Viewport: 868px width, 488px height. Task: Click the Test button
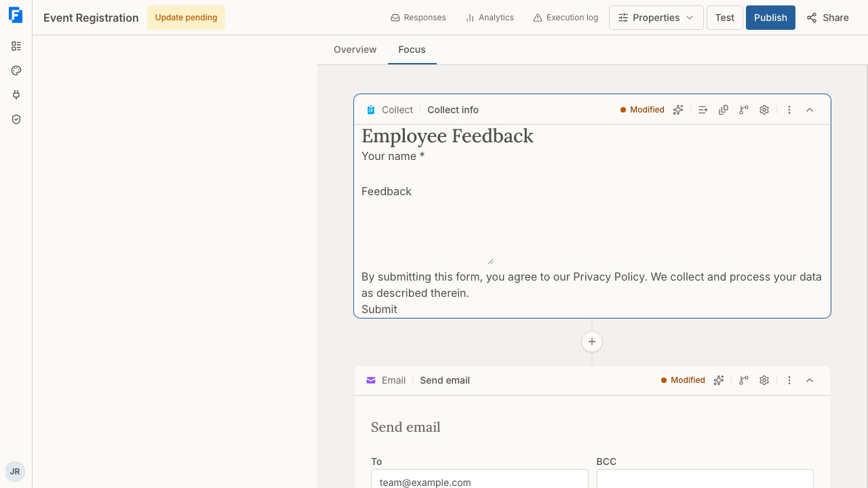724,18
